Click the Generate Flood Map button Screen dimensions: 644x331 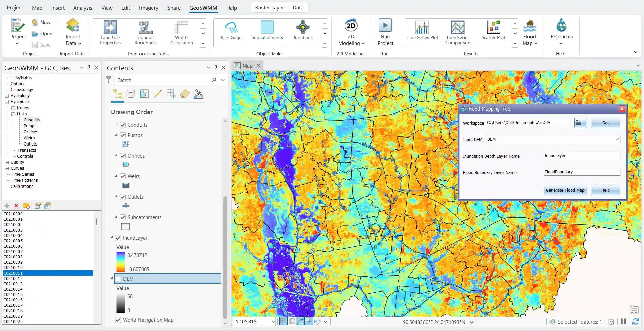(x=565, y=190)
